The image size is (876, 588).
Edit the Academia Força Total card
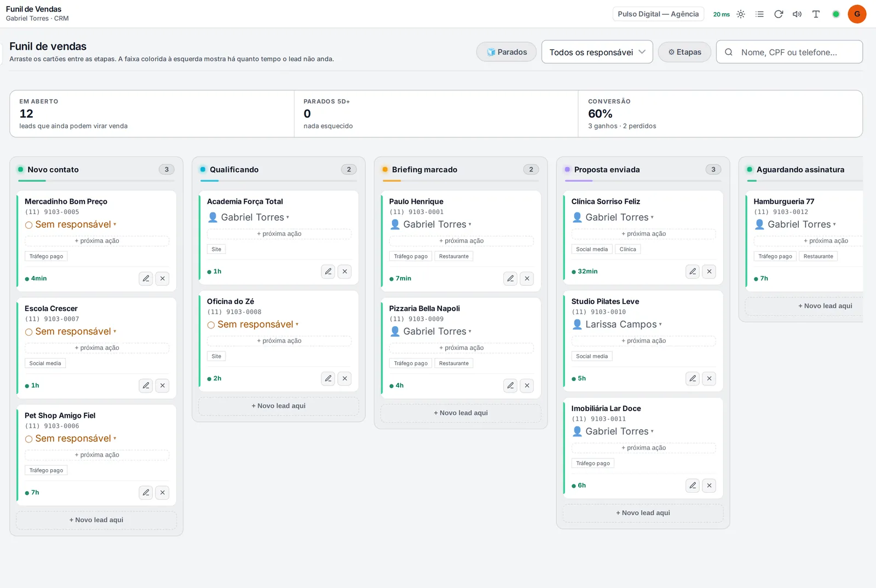click(328, 272)
